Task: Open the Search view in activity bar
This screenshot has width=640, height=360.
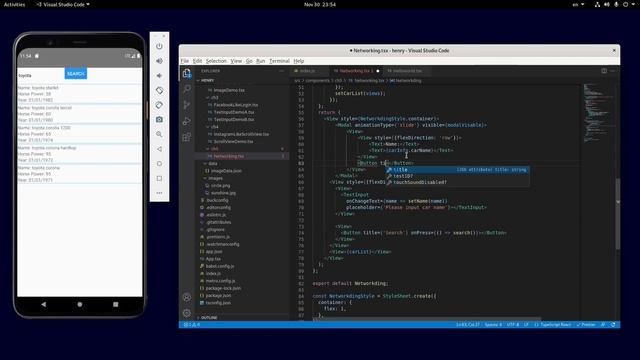Action: coord(187,89)
